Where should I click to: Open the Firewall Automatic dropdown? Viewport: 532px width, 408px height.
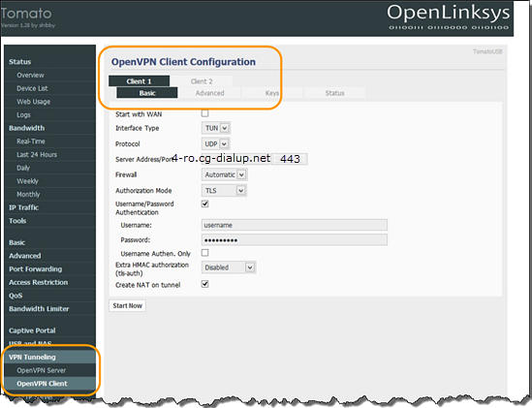point(224,174)
